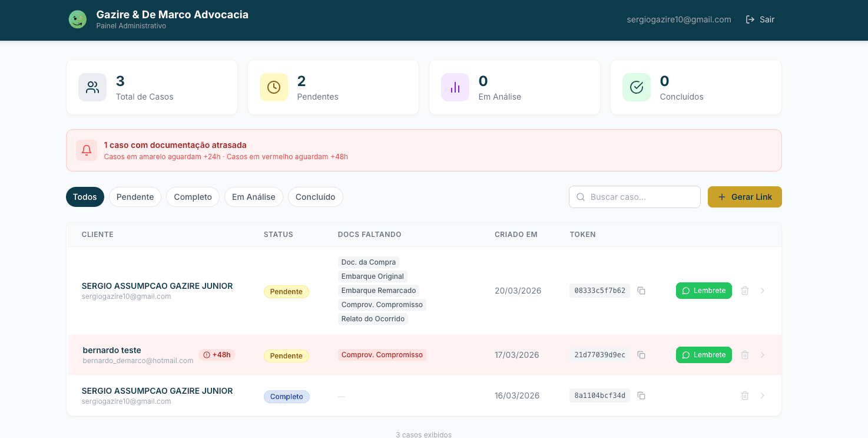The height and width of the screenshot is (438, 868).
Task: Click the red Comprov. Compromisso tag for bernardo teste
Action: [x=382, y=355]
